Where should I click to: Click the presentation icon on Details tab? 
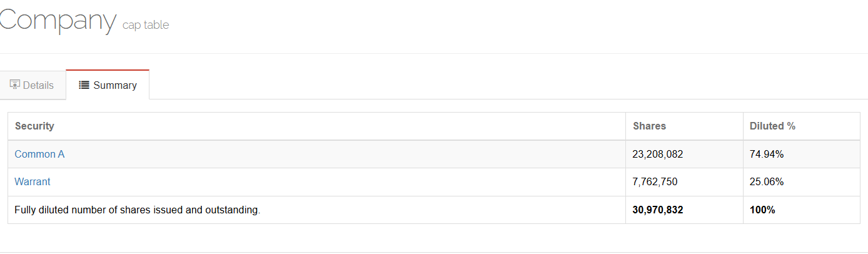15,84
